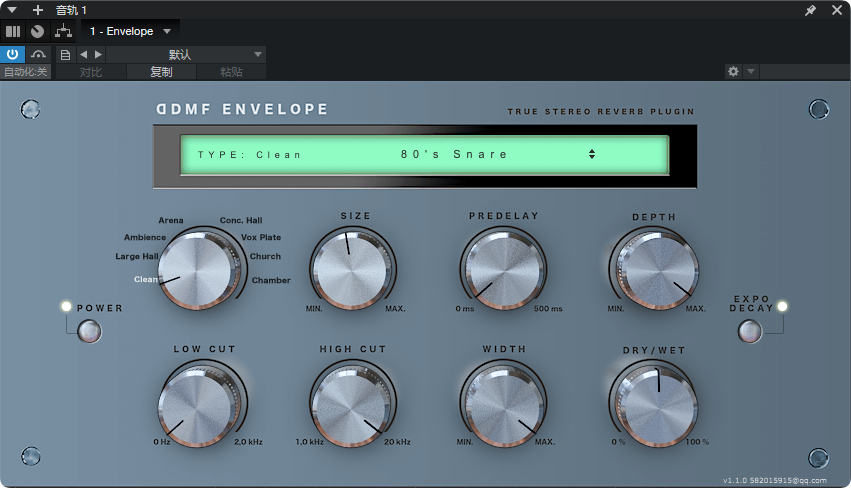Open the preset file page icon

tap(65, 55)
